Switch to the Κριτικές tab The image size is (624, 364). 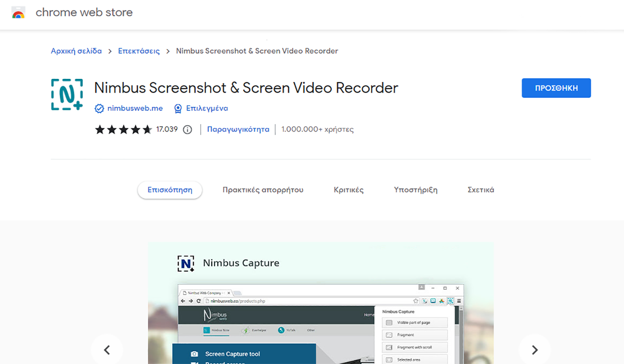pos(349,189)
